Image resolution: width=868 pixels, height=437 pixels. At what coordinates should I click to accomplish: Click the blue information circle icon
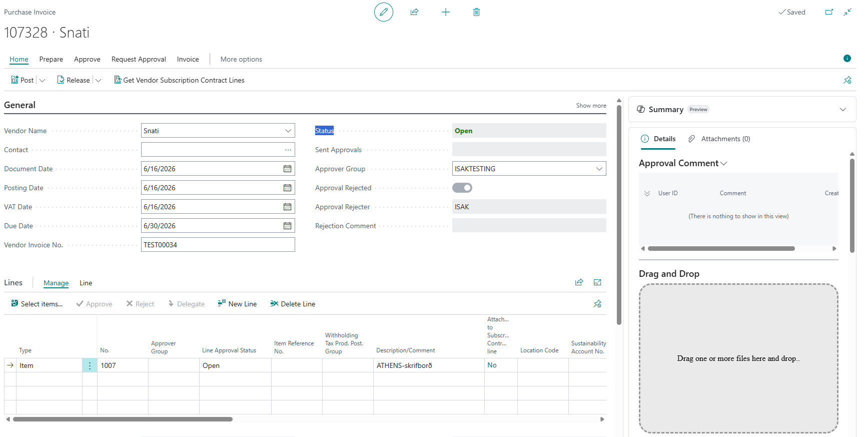(x=847, y=59)
